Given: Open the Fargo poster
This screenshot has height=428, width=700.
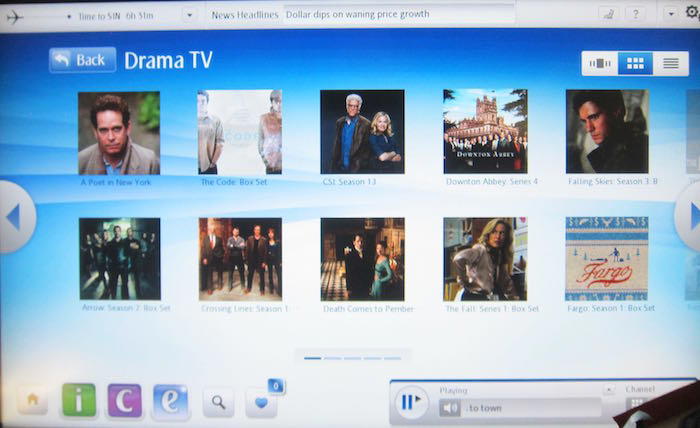Looking at the screenshot, I should point(607,259).
